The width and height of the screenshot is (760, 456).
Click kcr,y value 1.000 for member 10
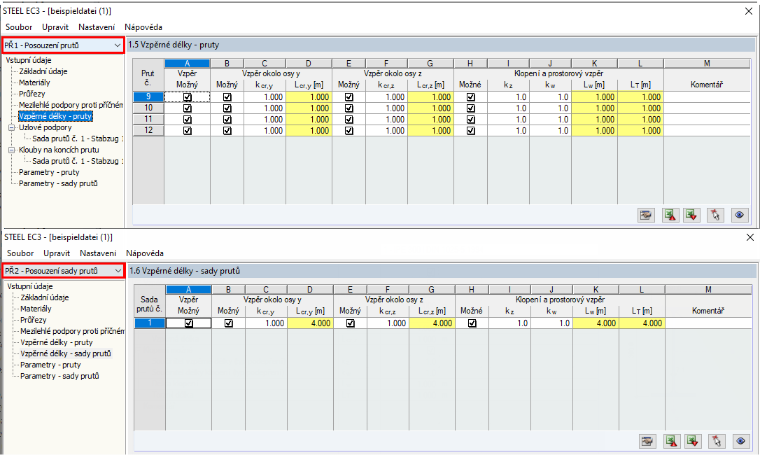click(x=265, y=108)
